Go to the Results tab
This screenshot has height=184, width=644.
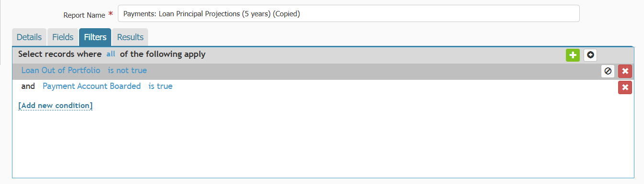(x=130, y=37)
